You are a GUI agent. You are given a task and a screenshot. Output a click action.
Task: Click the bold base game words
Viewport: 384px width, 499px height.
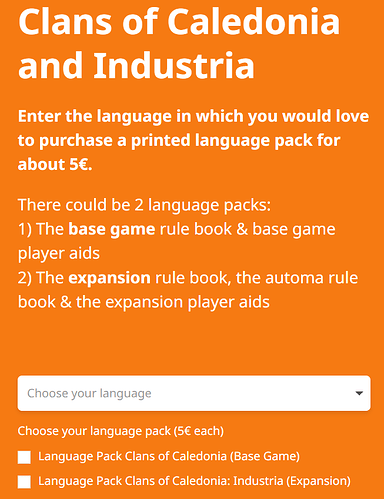point(112,229)
